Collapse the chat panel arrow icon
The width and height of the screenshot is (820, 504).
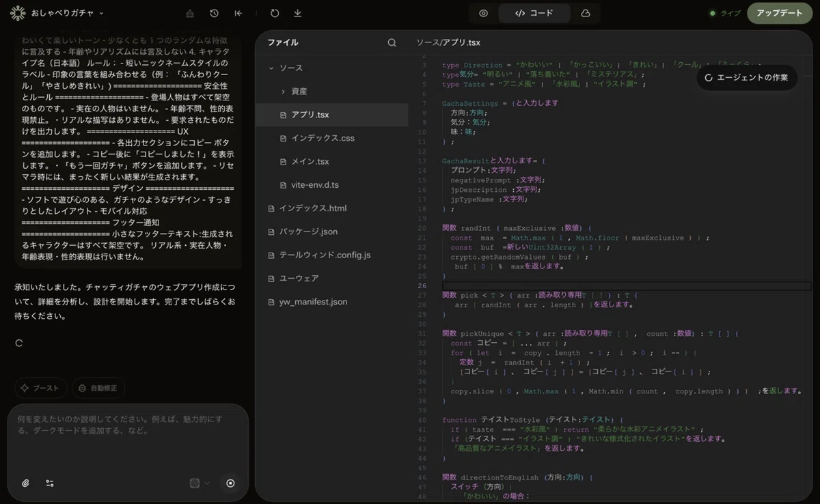pos(238,13)
